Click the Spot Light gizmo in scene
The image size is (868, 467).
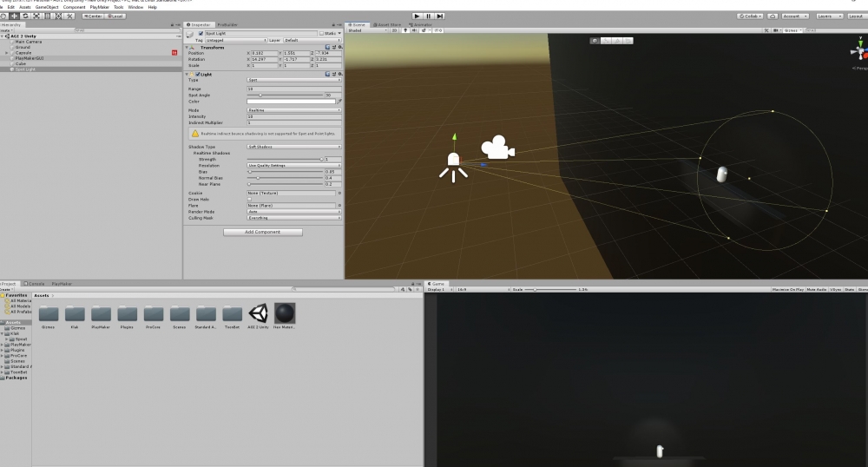pos(453,166)
